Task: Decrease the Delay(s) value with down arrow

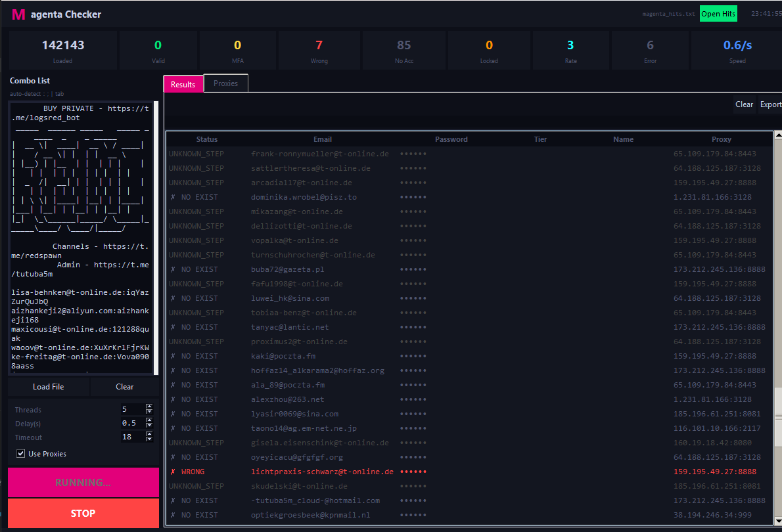Action: (149, 426)
